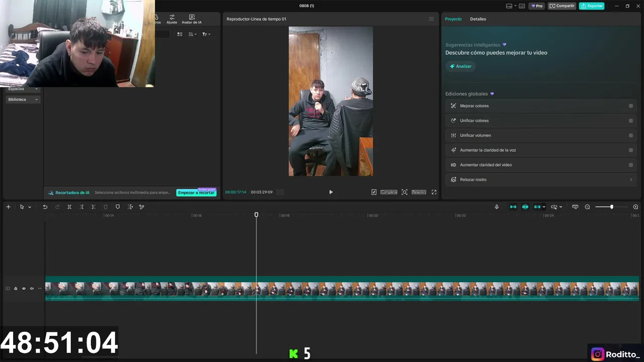Open main track more options ellipsis
Image resolution: width=644 pixels, height=362 pixels.
[x=40, y=289]
